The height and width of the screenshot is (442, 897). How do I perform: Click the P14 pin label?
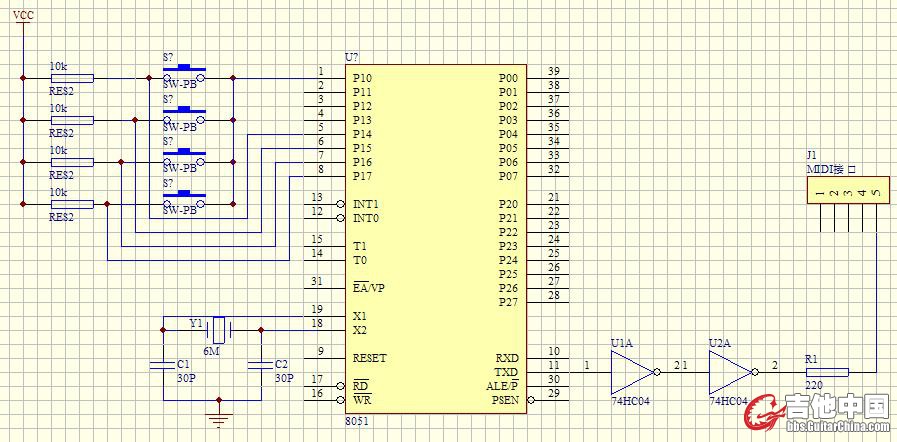pos(362,134)
